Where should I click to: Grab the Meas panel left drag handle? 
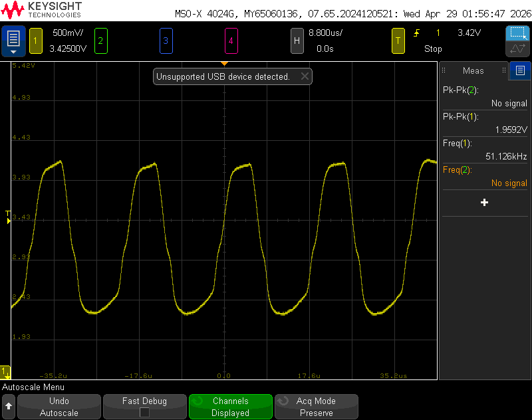point(444,70)
